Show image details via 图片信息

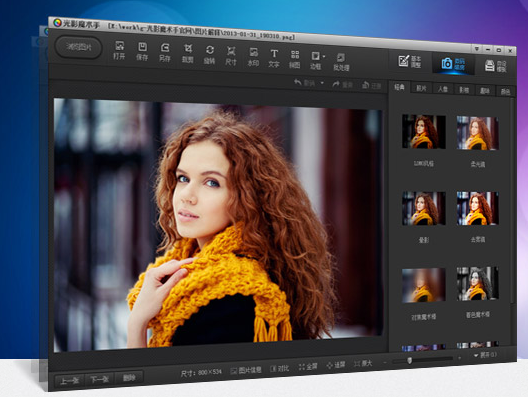pos(246,370)
